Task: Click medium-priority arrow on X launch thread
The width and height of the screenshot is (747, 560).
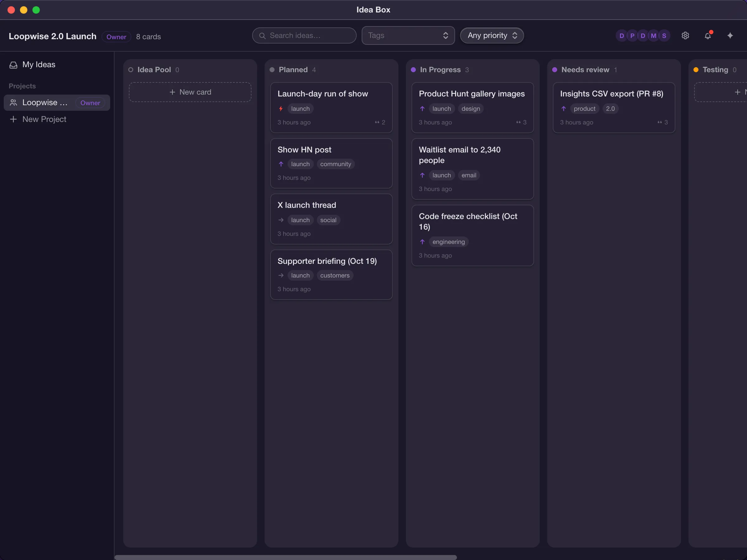Action: coord(281,220)
